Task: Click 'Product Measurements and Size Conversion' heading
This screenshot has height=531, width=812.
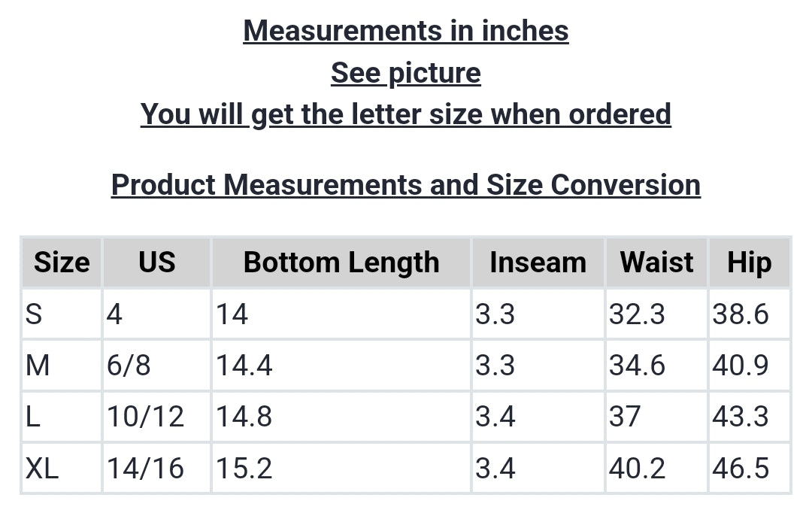Action: click(x=406, y=184)
